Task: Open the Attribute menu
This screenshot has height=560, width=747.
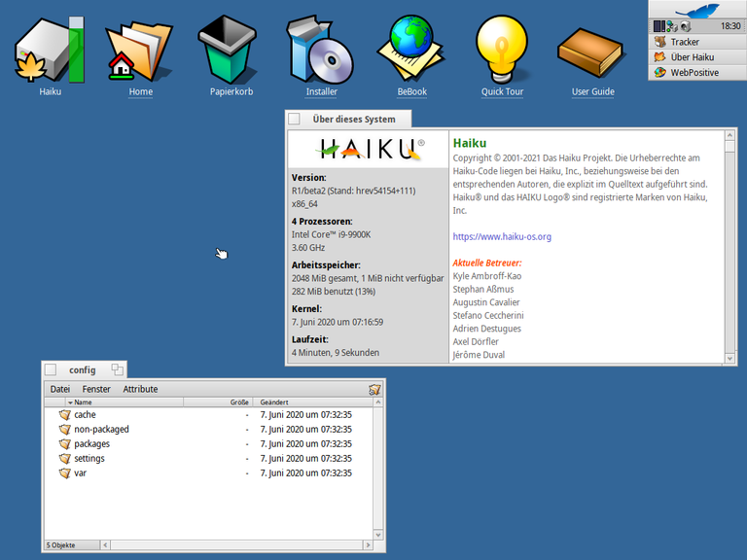Action: pyautogui.click(x=140, y=389)
